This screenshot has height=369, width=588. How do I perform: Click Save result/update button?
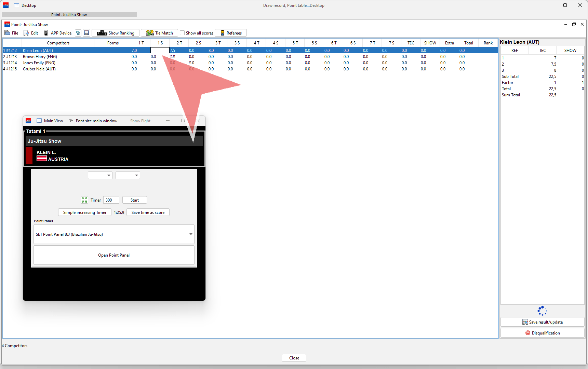tap(542, 322)
